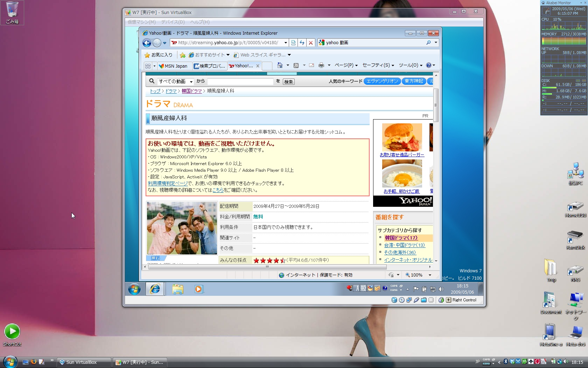Click the guest volume speaker icon
The image size is (588, 368).
click(x=441, y=289)
